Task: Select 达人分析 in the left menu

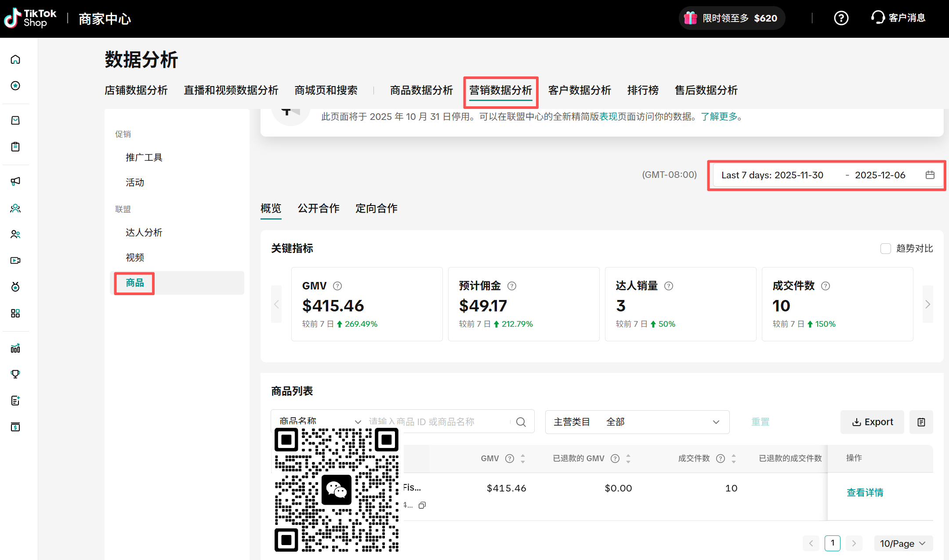Action: click(144, 232)
